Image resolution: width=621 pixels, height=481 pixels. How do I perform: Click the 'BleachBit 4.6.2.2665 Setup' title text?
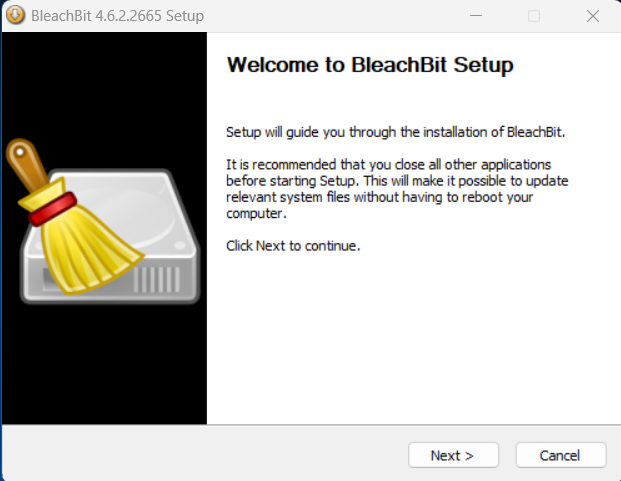tap(117, 16)
